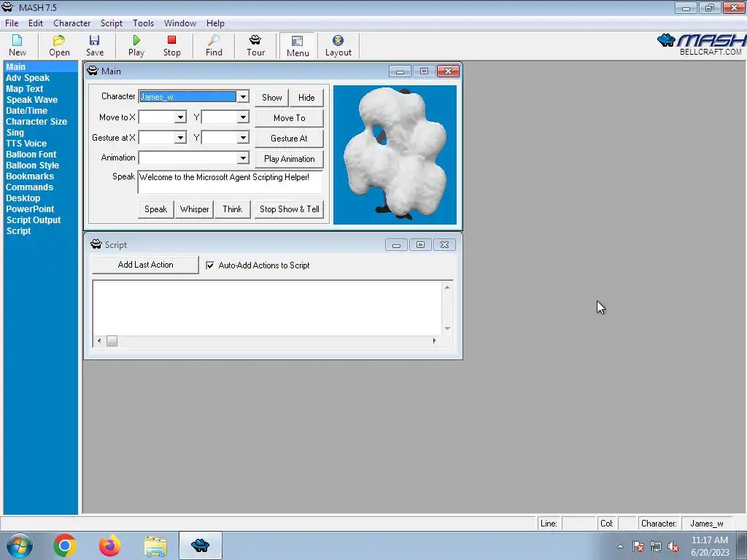Launch Firefox from the taskbar
This screenshot has width=747, height=560.
pyautogui.click(x=109, y=545)
